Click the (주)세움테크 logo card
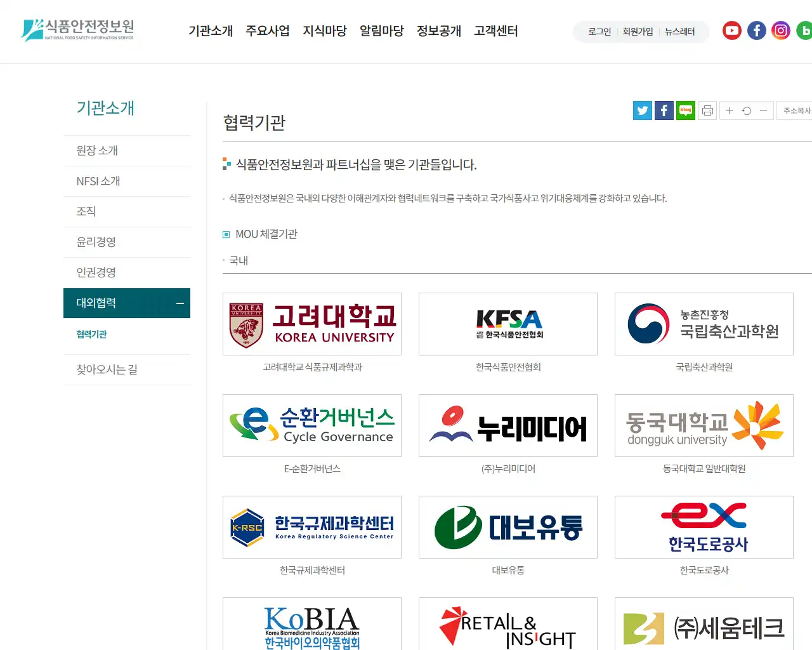Image resolution: width=812 pixels, height=650 pixels. tap(704, 624)
